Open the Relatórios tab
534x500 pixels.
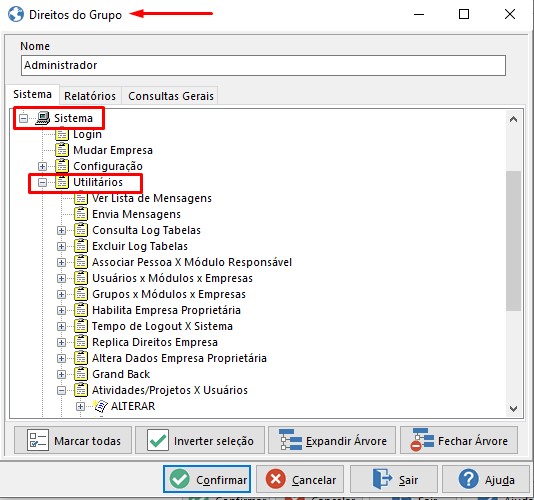90,96
